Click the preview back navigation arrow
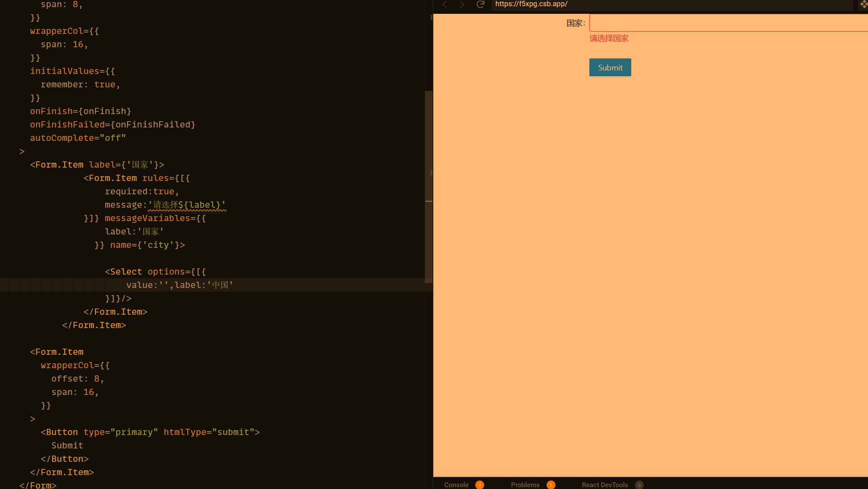This screenshot has height=489, width=868. tap(444, 4)
